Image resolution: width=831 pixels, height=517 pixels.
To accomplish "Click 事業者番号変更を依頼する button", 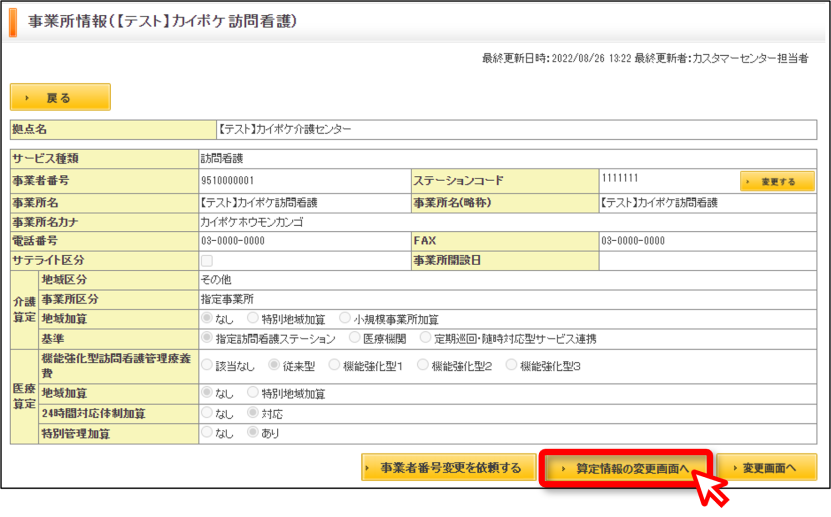I will (449, 468).
